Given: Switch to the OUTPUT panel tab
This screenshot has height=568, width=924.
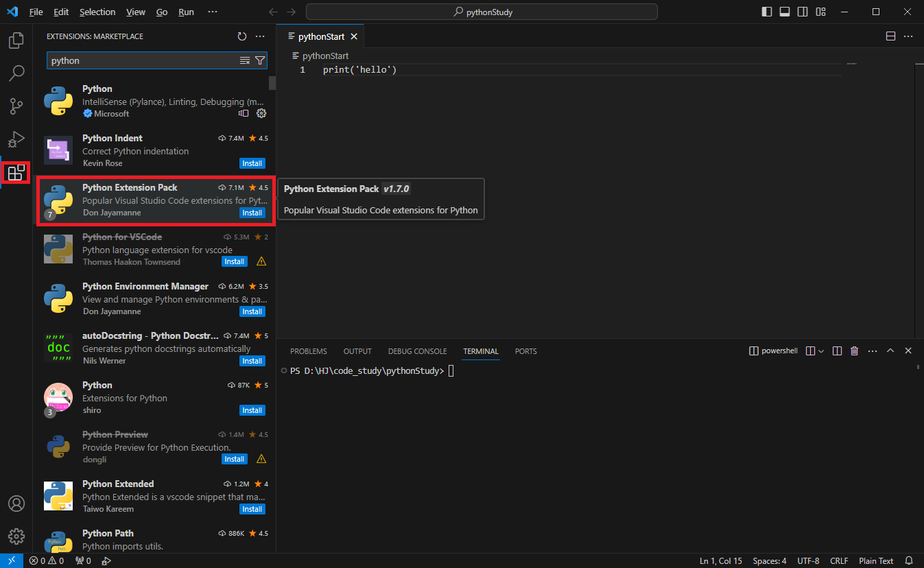Looking at the screenshot, I should click(x=357, y=351).
